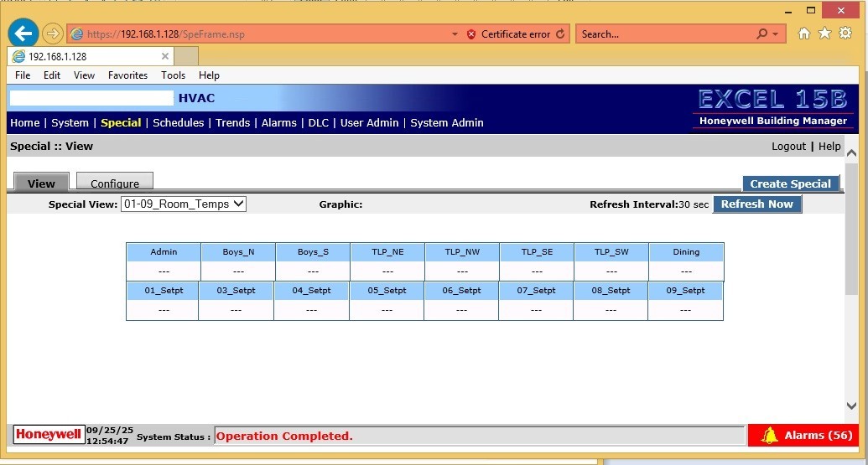Image resolution: width=868 pixels, height=465 pixels.
Task: Click the TLP_NW column header
Action: pos(462,251)
